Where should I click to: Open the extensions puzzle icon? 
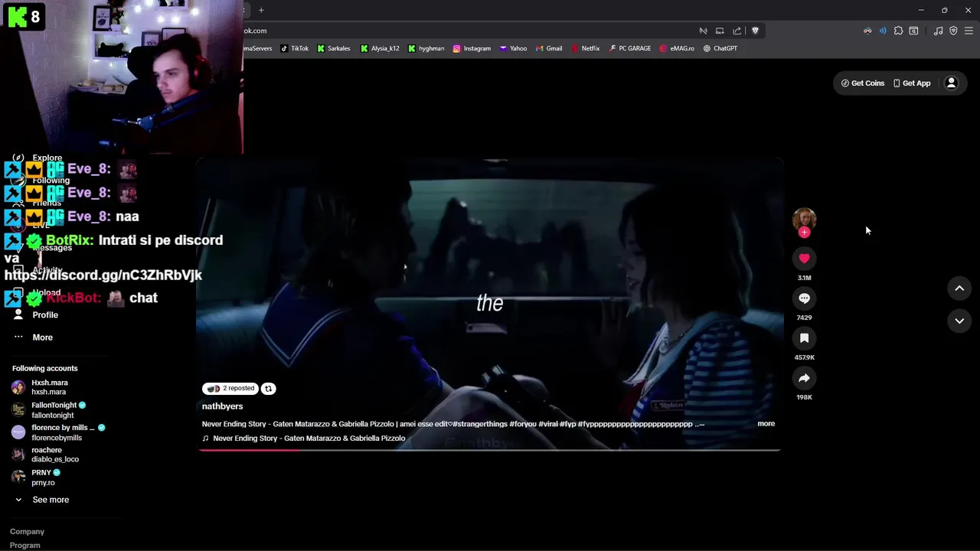click(898, 31)
